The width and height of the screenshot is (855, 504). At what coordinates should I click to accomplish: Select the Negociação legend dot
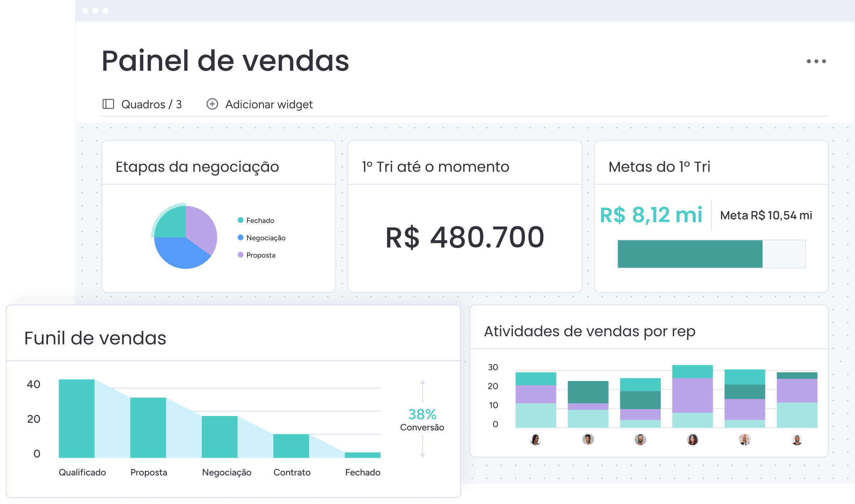click(240, 237)
